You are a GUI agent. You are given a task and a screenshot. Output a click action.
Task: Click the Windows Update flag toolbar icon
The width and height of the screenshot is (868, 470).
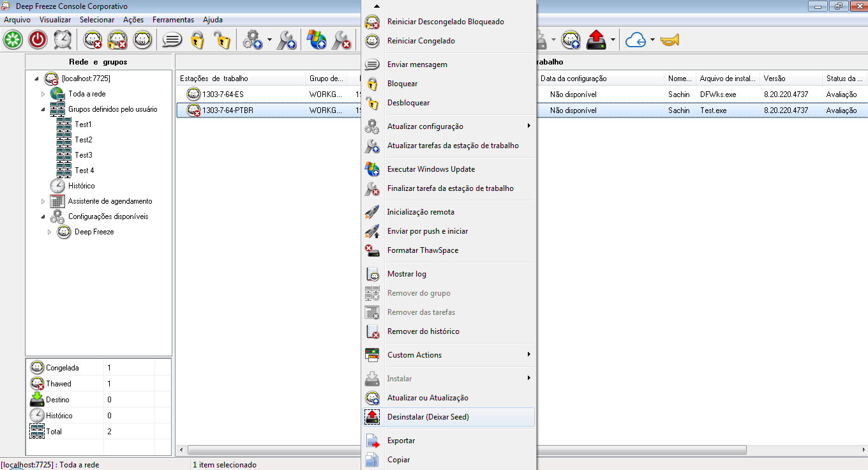coord(317,40)
